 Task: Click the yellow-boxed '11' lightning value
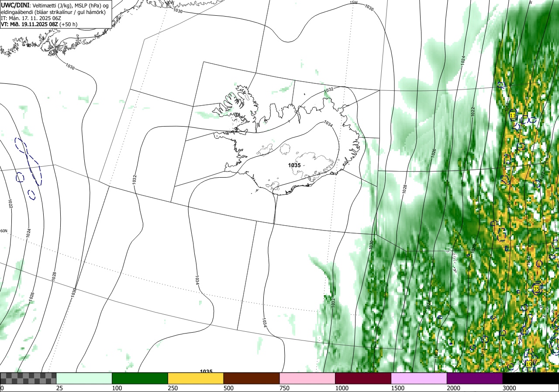tap(513, 115)
